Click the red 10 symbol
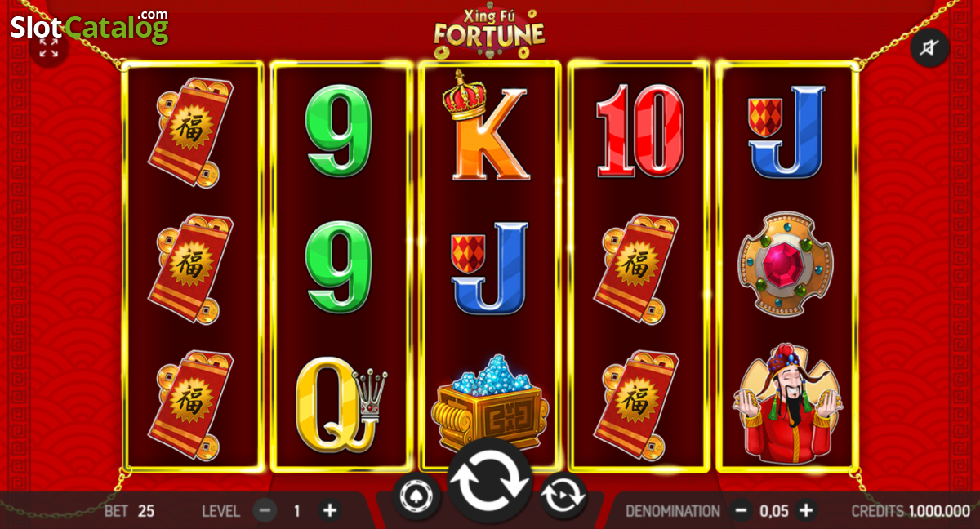Viewport: 980px width, 529px height. coord(639,131)
